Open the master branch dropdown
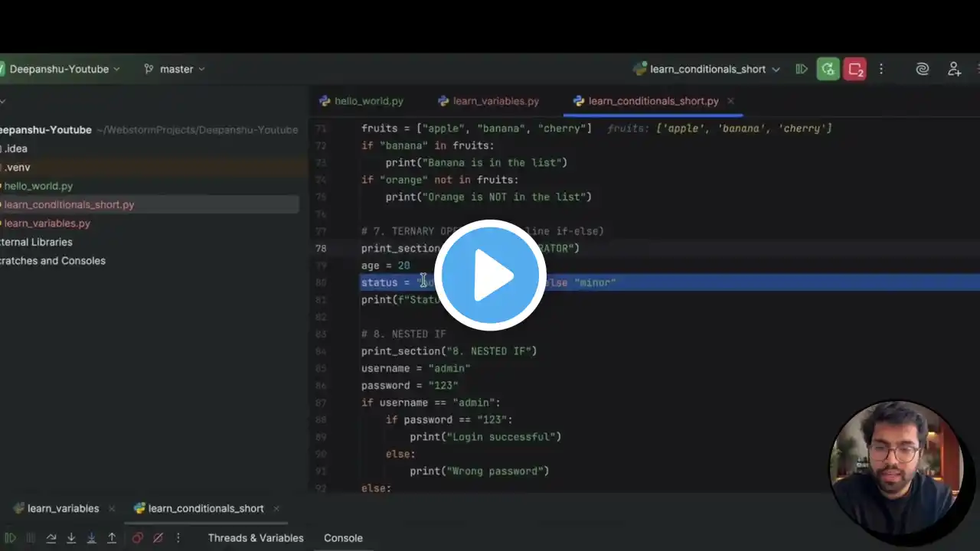980x551 pixels. coord(182,69)
